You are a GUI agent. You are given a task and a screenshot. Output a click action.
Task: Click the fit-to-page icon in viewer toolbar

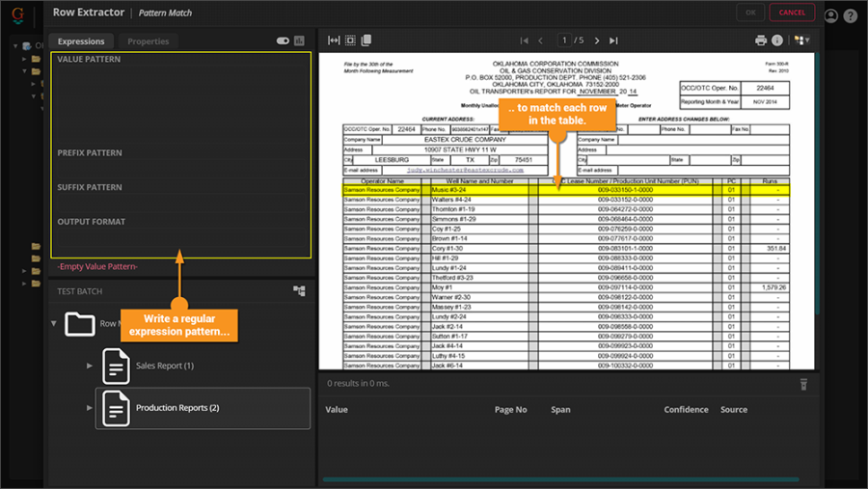pyautogui.click(x=350, y=41)
